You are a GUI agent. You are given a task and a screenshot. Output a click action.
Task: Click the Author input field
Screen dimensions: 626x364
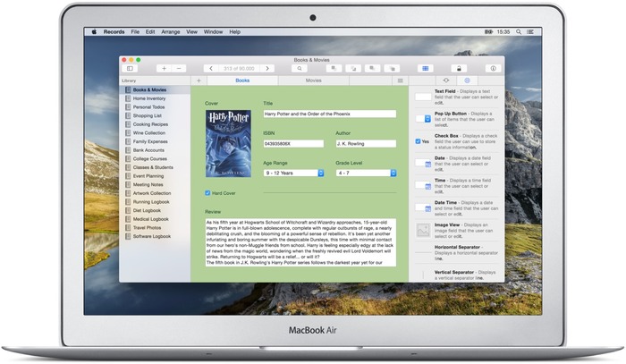[366, 144]
